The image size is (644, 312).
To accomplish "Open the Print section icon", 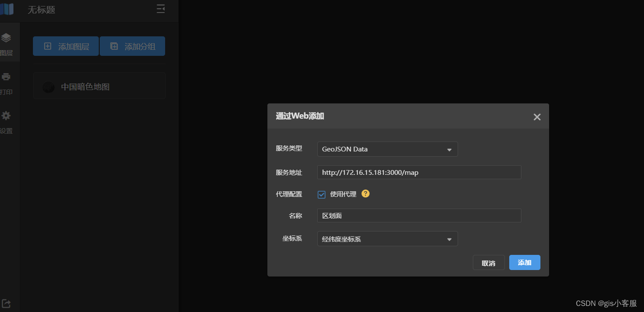I will [6, 77].
